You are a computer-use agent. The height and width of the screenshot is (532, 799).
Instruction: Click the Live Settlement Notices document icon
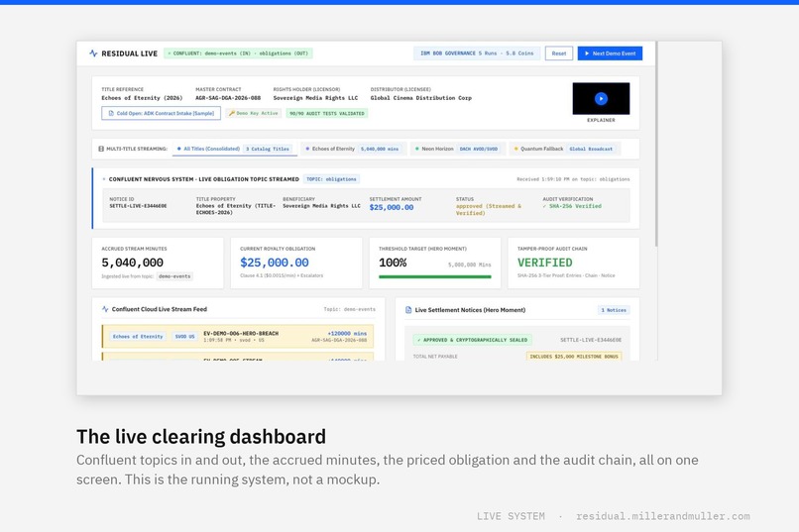pos(408,309)
